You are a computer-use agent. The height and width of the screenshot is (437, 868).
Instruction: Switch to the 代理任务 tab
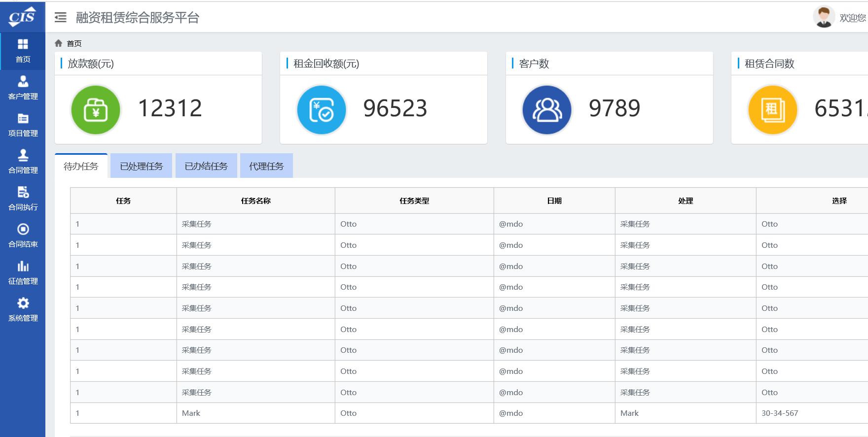[266, 166]
